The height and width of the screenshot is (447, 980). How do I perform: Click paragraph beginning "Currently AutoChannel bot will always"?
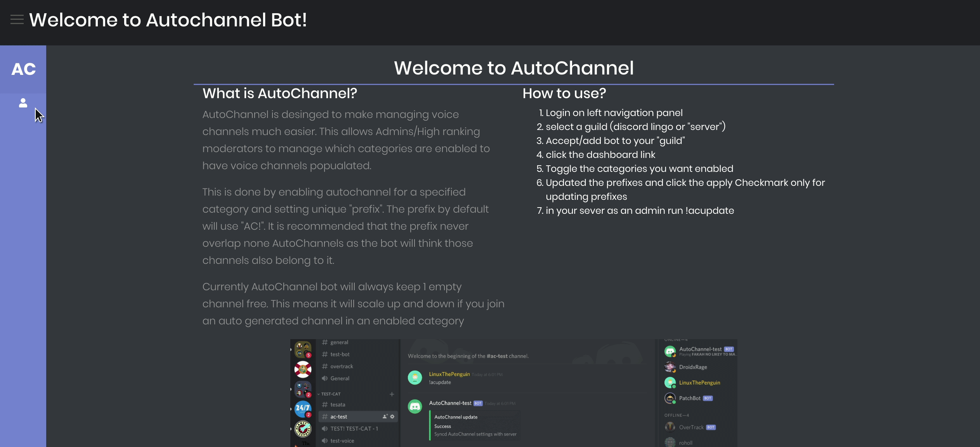[353, 304]
